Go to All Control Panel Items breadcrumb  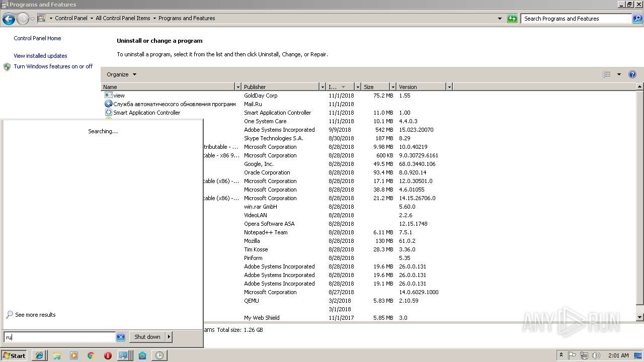pos(123,18)
